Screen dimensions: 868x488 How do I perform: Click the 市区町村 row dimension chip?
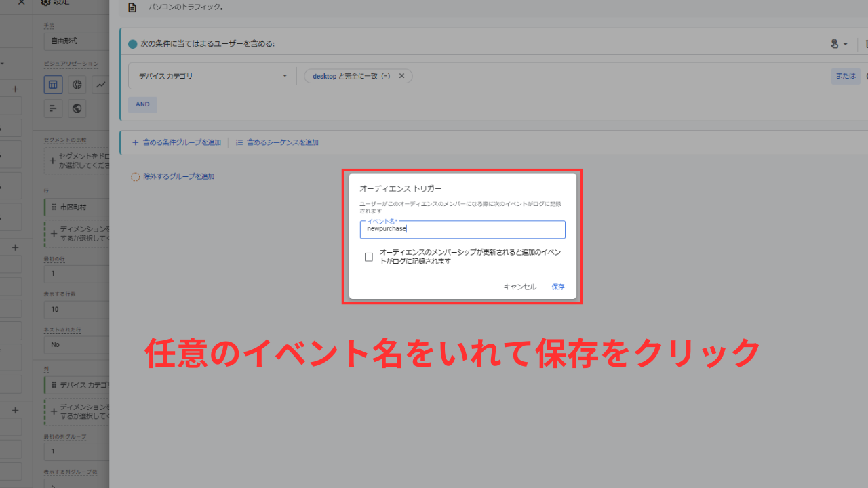click(x=77, y=207)
